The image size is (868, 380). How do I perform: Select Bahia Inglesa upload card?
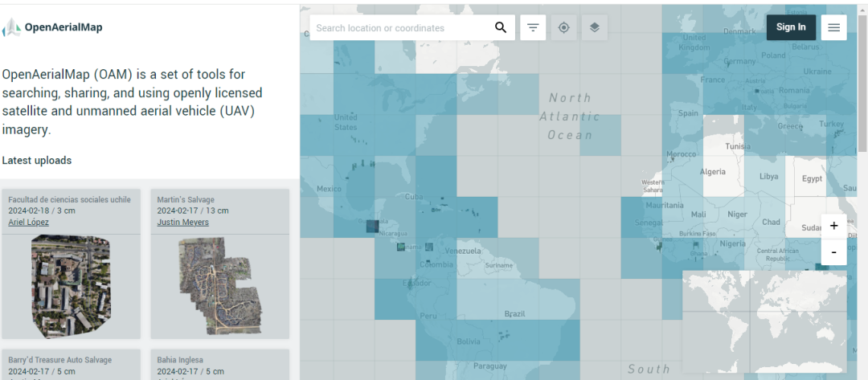coord(219,365)
